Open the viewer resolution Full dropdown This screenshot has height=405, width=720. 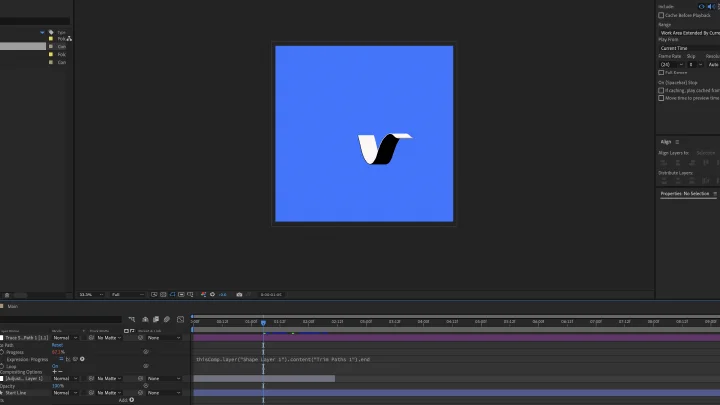click(128, 295)
